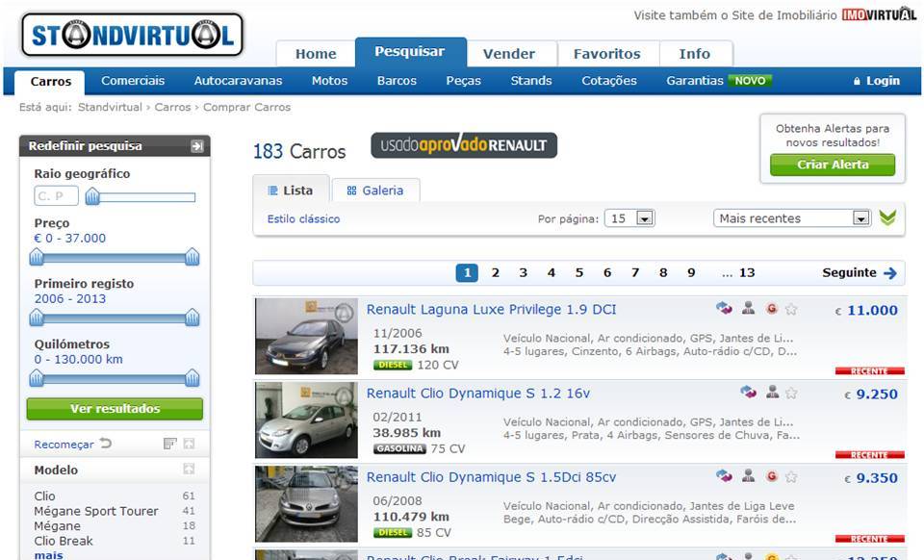Click the exchange icon on Clio 1.2 16v listing

point(749,392)
